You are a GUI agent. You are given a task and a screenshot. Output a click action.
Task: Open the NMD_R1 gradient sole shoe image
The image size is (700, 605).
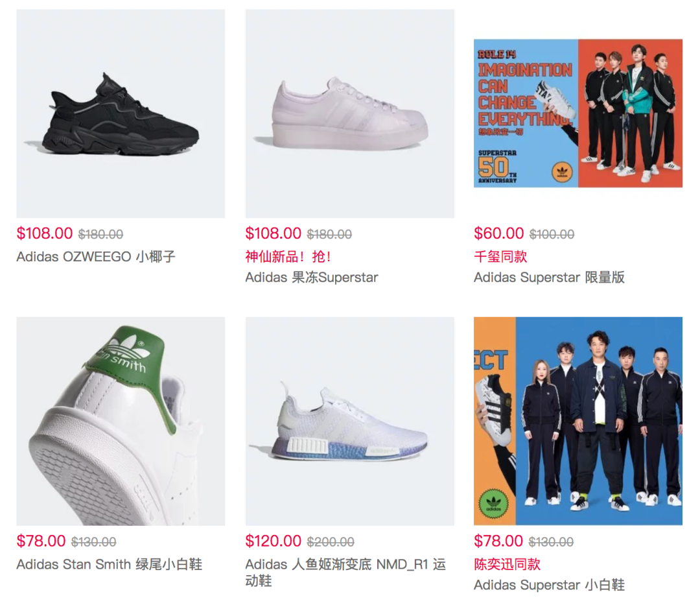point(349,421)
